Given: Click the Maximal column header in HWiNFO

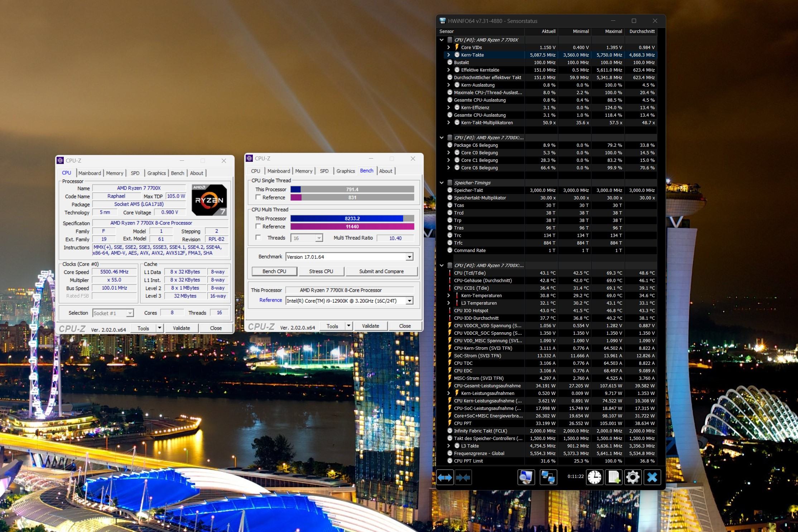Looking at the screenshot, I should point(608,31).
